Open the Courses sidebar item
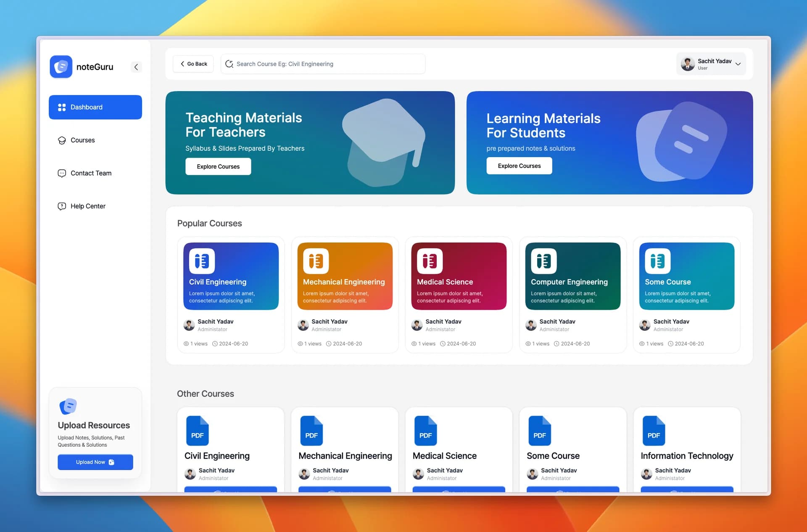 coord(82,140)
